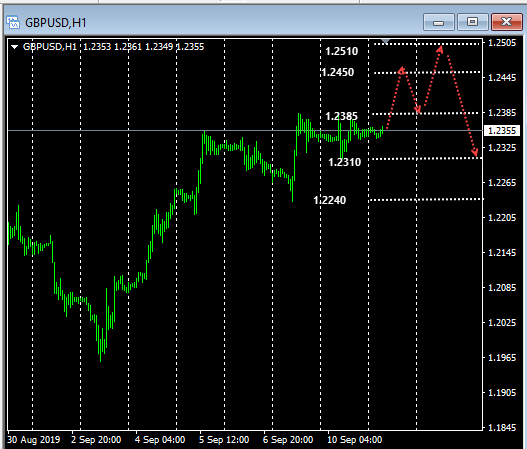Click the 1.2505 price scale value
Viewport: 527px width, 449px height.
502,43
